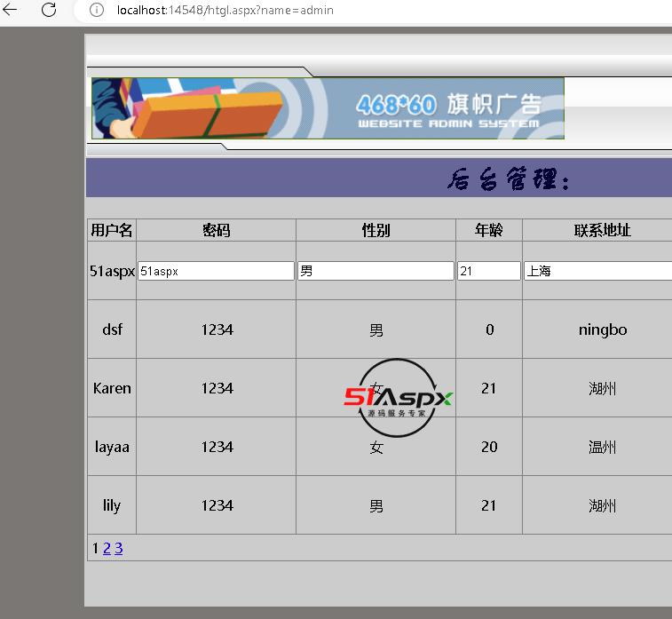Click address ningbo in dsf row
This screenshot has height=619, width=672.
(x=603, y=329)
